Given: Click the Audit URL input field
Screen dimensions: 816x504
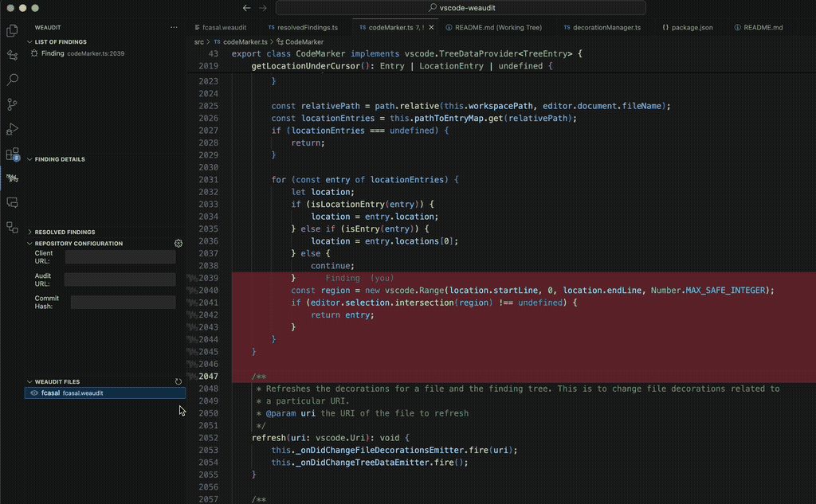Looking at the screenshot, I should (120, 279).
